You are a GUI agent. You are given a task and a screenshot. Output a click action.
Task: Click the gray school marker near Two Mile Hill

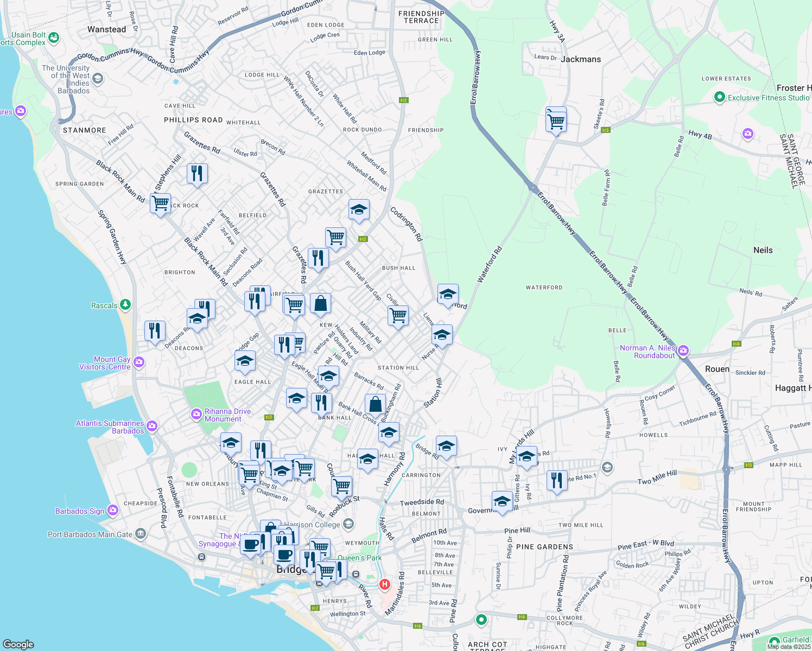tap(607, 467)
